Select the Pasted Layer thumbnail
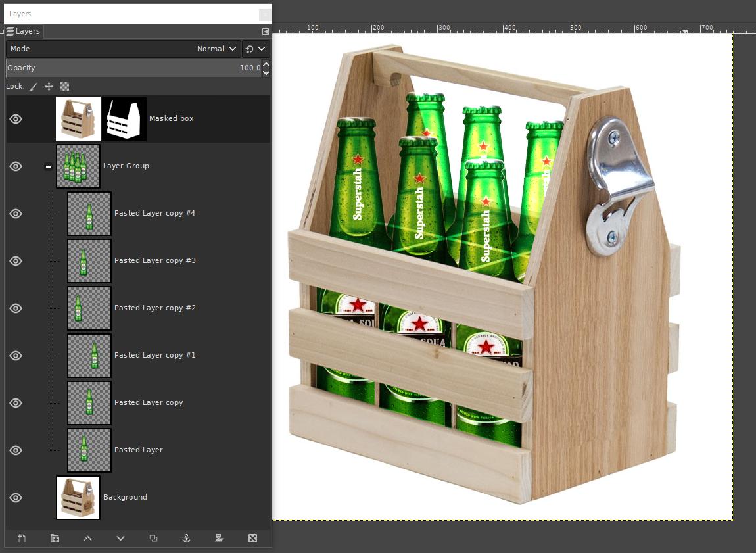The image size is (756, 553). pos(89,450)
